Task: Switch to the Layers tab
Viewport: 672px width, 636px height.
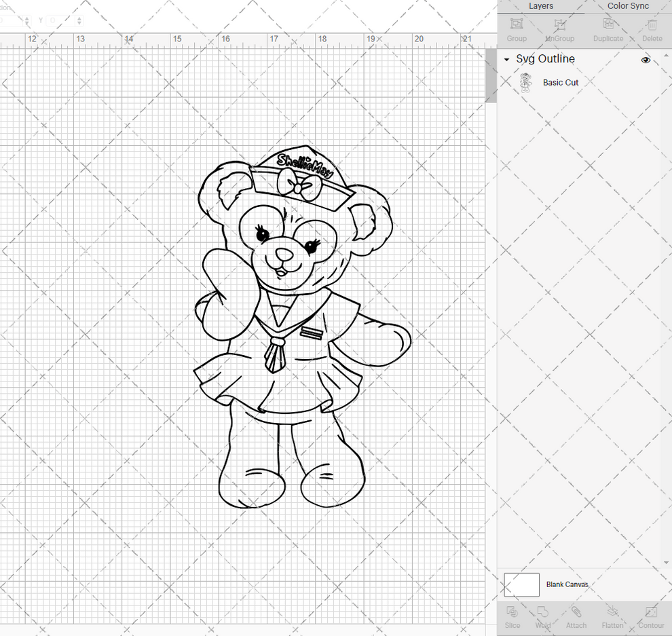Action: pyautogui.click(x=541, y=6)
